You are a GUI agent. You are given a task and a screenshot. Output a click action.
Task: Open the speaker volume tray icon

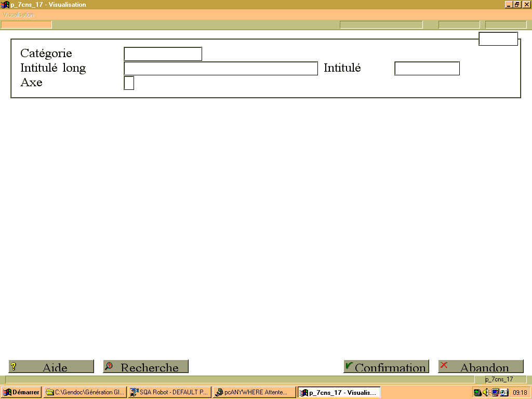pos(486,392)
